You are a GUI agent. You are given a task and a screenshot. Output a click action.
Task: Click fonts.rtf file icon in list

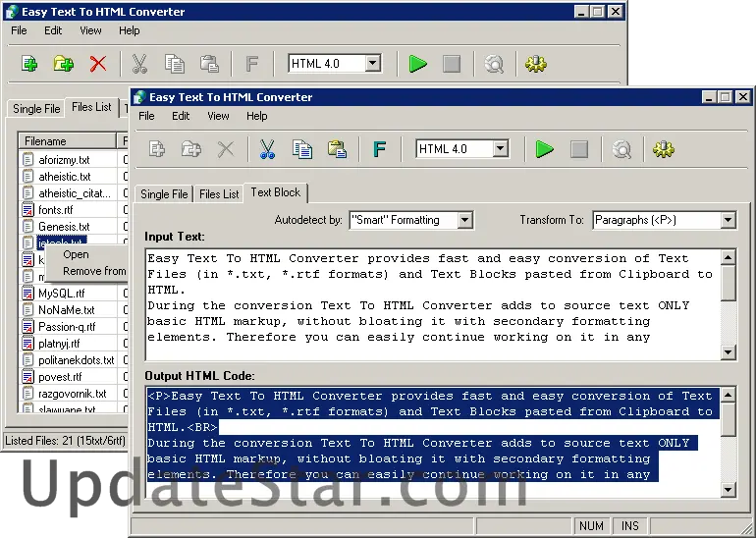point(27,210)
